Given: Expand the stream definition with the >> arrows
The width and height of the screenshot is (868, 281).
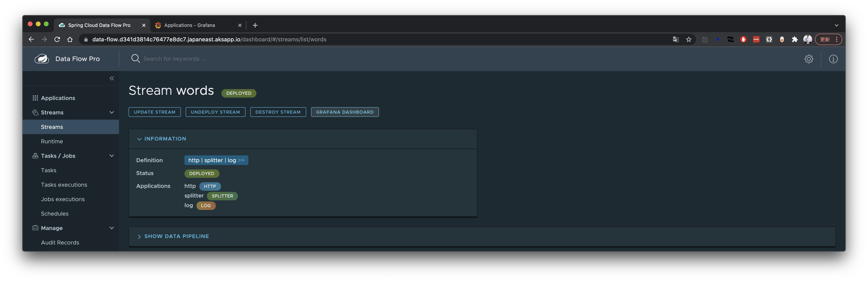Looking at the screenshot, I should [x=241, y=160].
